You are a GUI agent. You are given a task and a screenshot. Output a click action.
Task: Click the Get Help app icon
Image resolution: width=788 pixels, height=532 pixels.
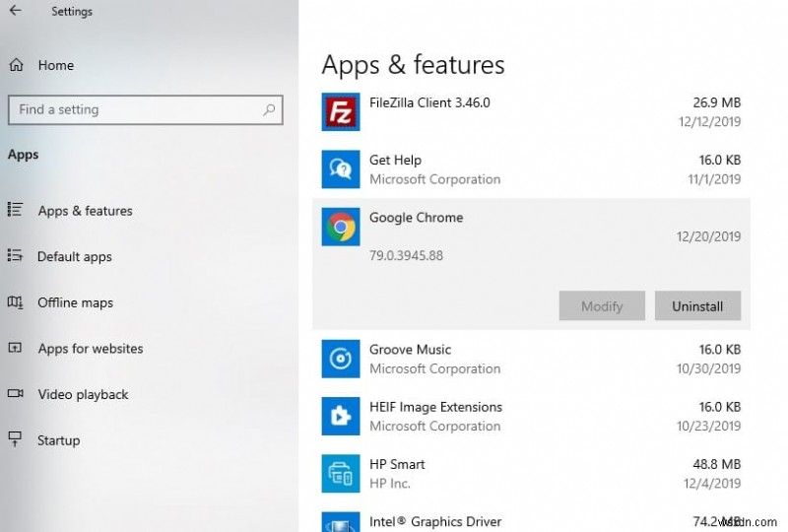[341, 168]
